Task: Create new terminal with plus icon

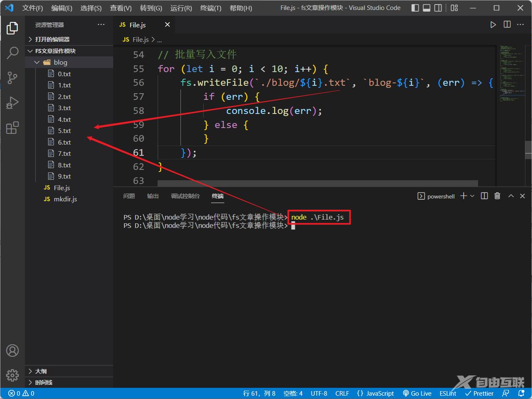Action: pyautogui.click(x=464, y=196)
